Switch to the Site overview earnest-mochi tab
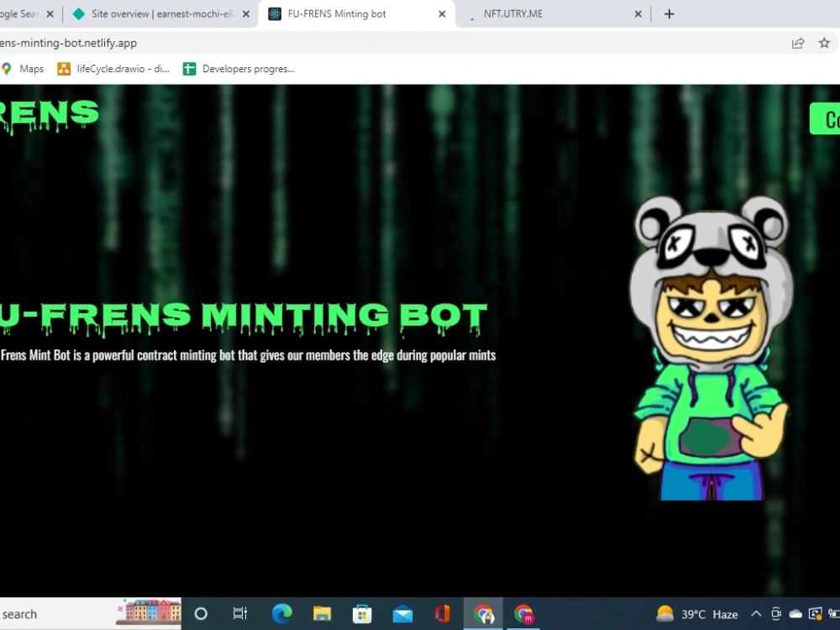This screenshot has height=630, width=840. (x=160, y=14)
